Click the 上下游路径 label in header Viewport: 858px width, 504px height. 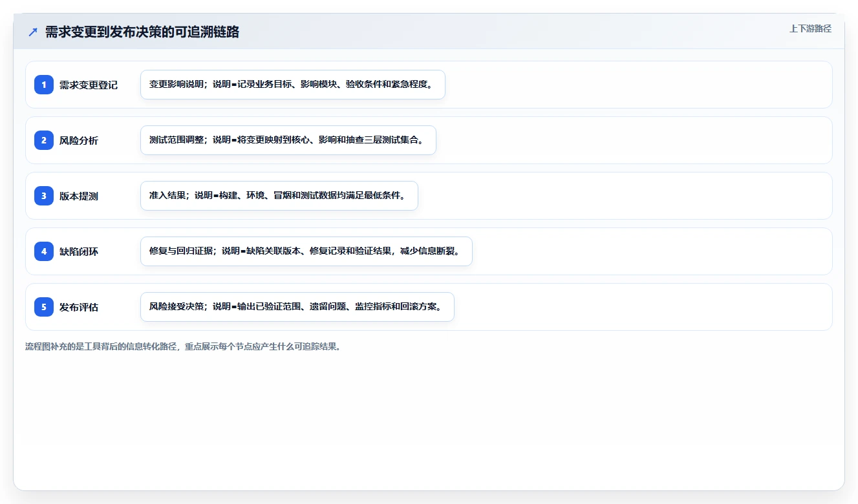[x=810, y=28]
